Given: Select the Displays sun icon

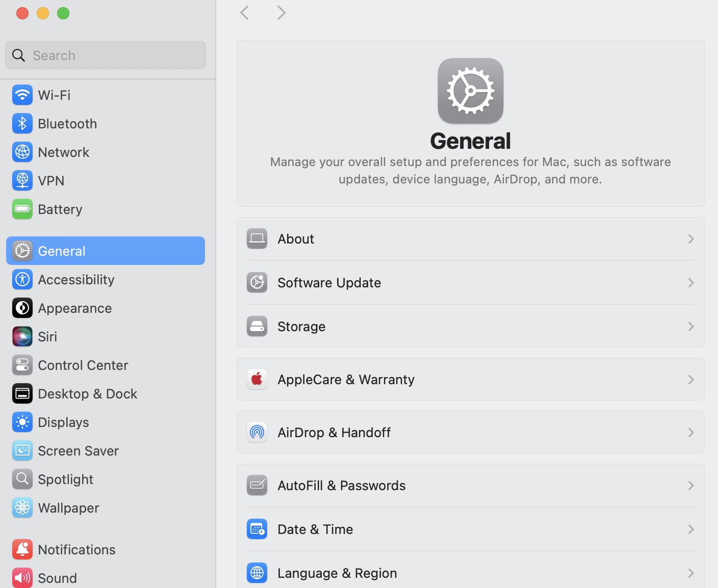Looking at the screenshot, I should pos(22,422).
